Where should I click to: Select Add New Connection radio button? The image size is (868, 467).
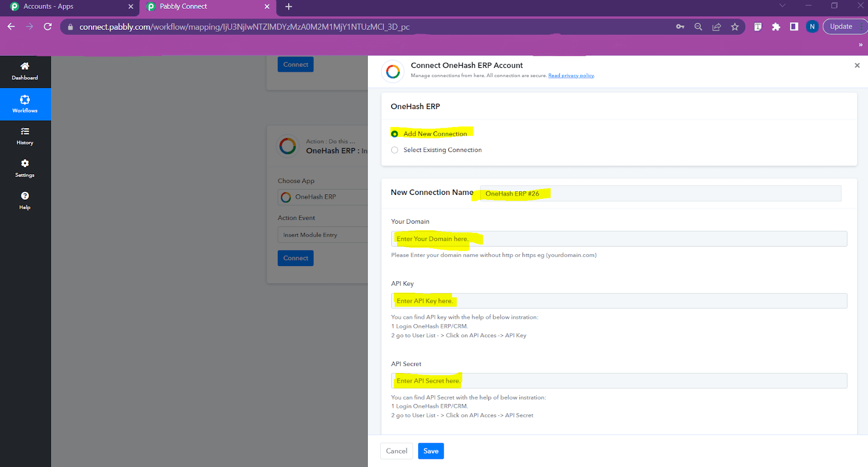pos(394,134)
